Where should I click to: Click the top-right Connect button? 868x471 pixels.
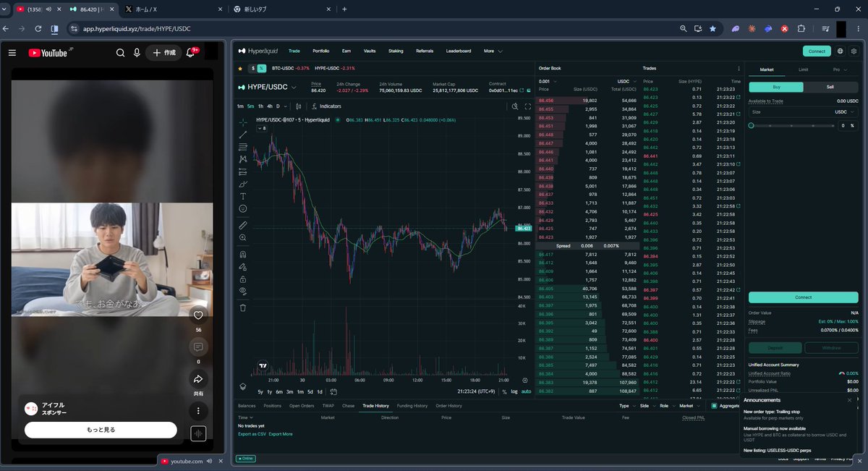817,51
